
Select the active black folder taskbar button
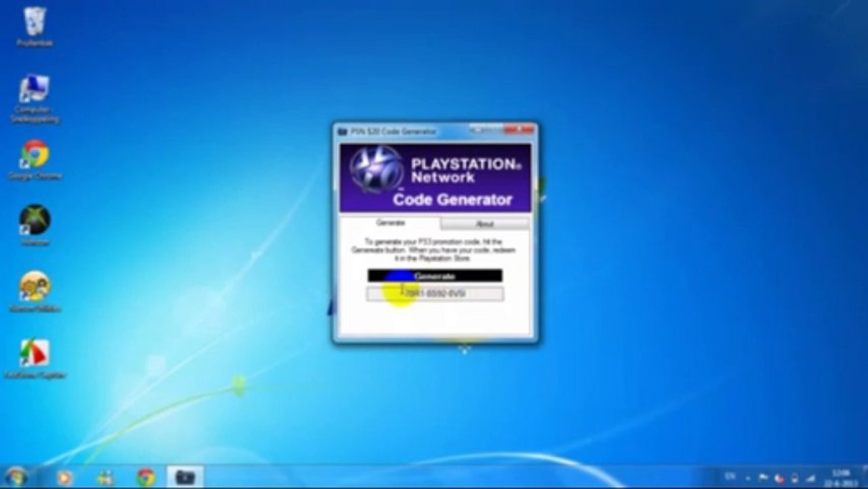coord(185,478)
